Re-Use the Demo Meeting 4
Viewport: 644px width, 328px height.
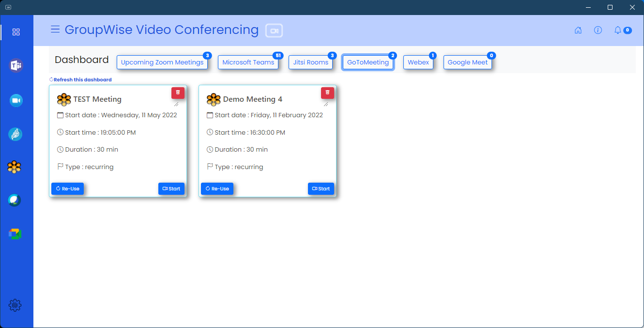[217, 188]
